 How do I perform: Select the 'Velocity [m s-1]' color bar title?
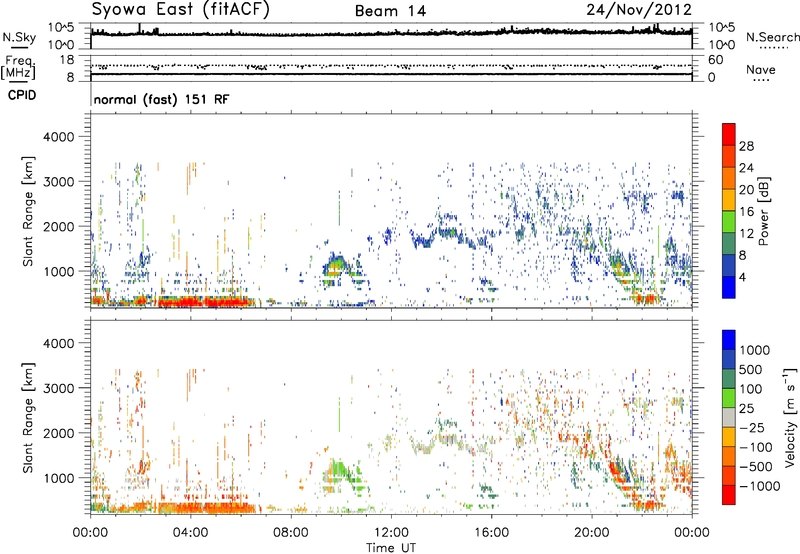click(x=790, y=417)
